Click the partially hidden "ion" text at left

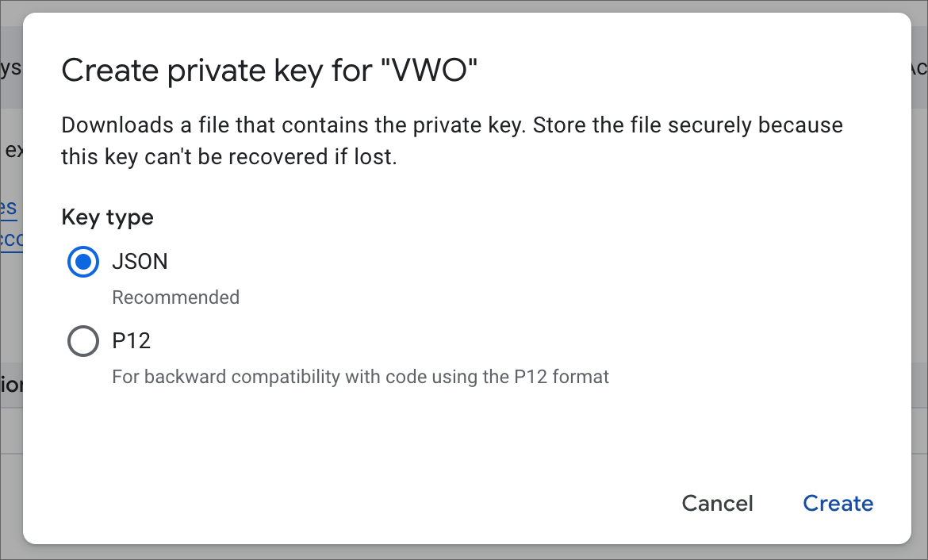pyautogui.click(x=11, y=385)
